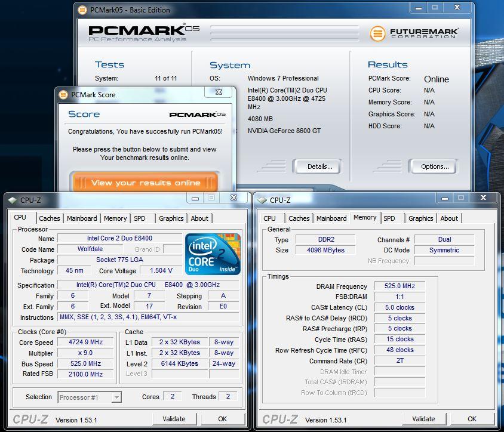
Task: Click the Windows 7 Professional OS text
Action: click(283, 78)
